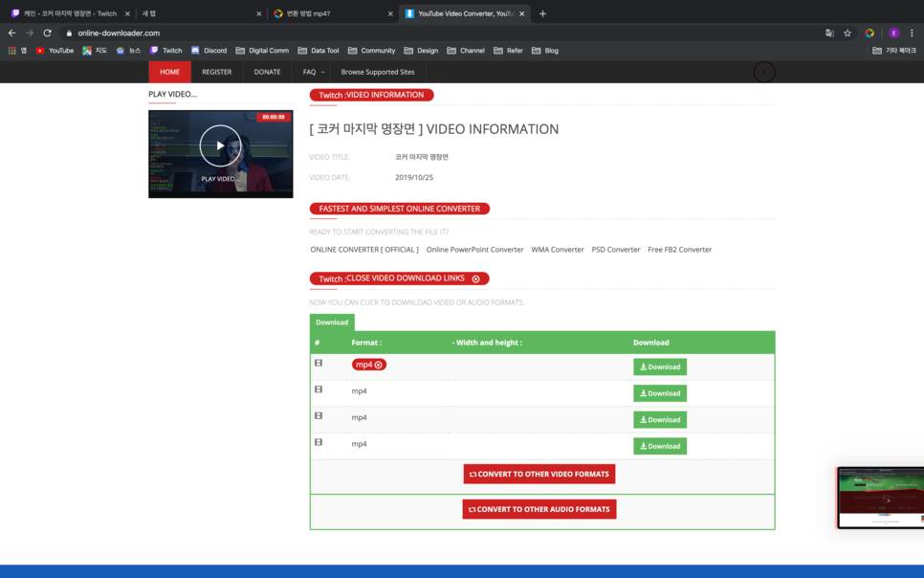This screenshot has height=578, width=924.
Task: Download the fourth mp4 file
Action: coord(660,447)
